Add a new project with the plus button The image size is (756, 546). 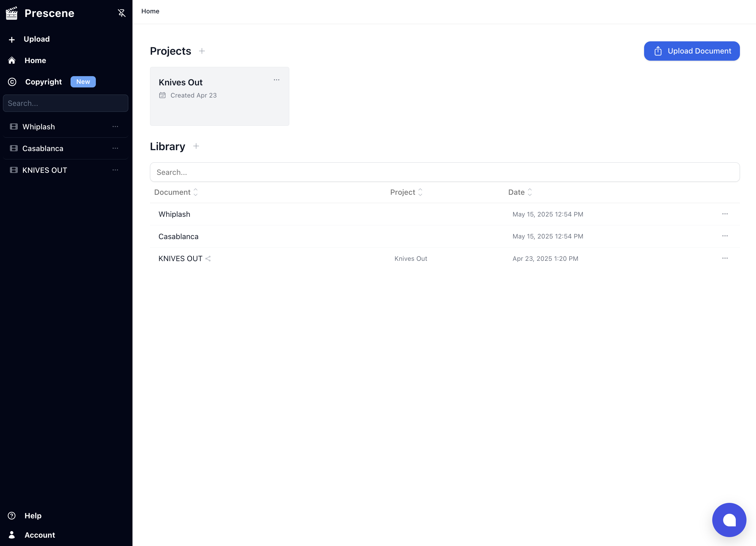point(202,51)
